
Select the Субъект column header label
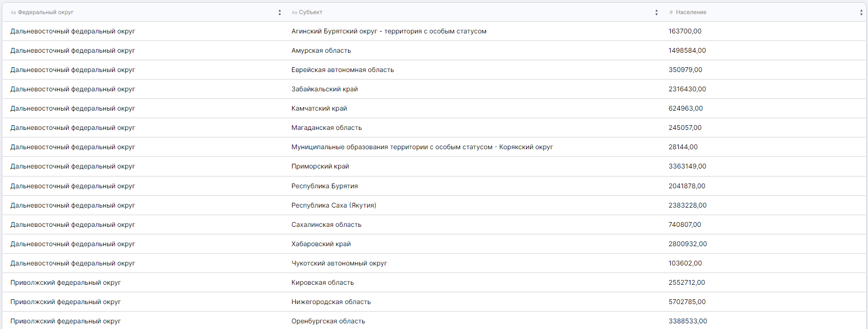(310, 12)
